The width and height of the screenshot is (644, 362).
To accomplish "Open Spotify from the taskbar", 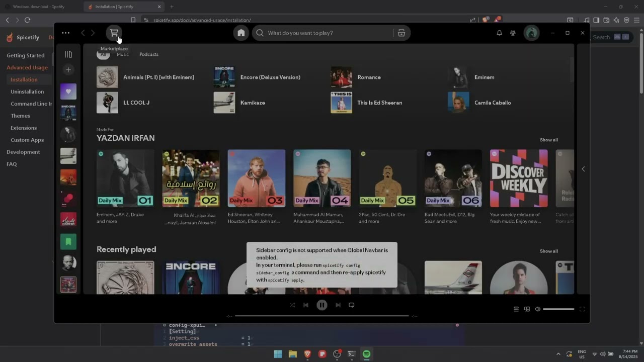I will 366,354.
